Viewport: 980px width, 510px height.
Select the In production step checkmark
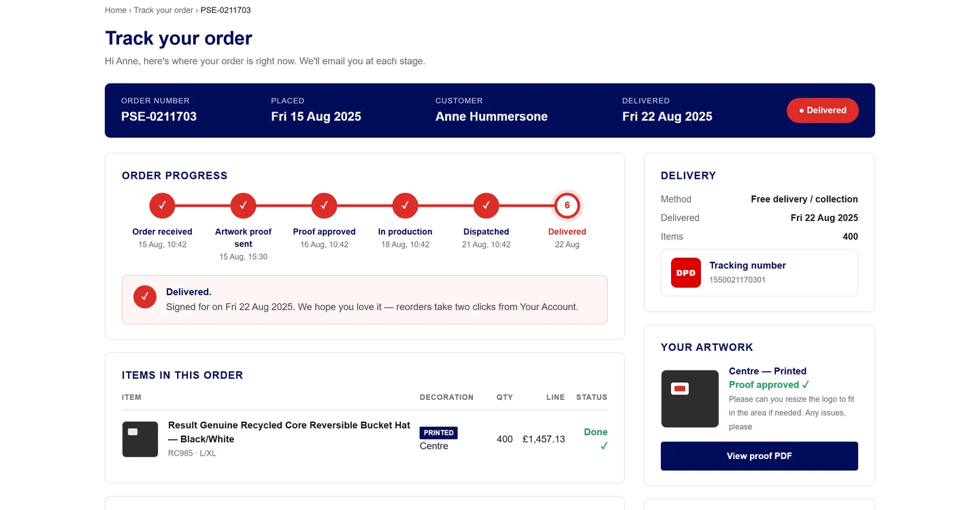(405, 205)
